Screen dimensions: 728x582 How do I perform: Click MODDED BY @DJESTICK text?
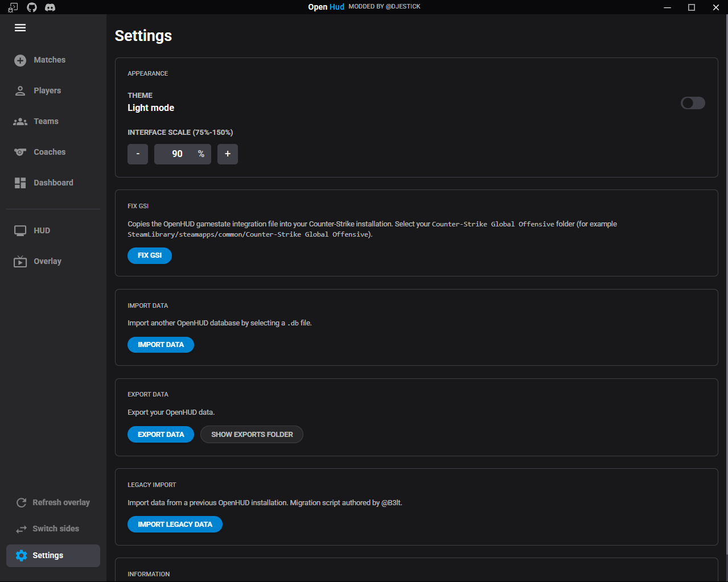pos(385,7)
